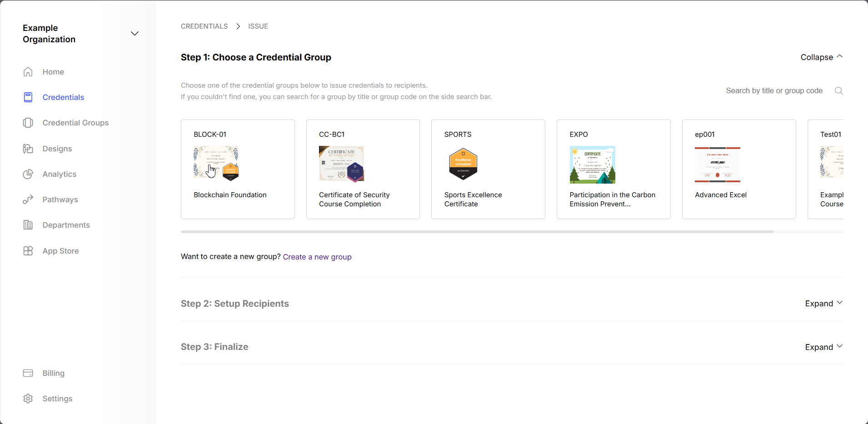The image size is (868, 424).
Task: Open Settings via the gear icon
Action: [x=28, y=398]
